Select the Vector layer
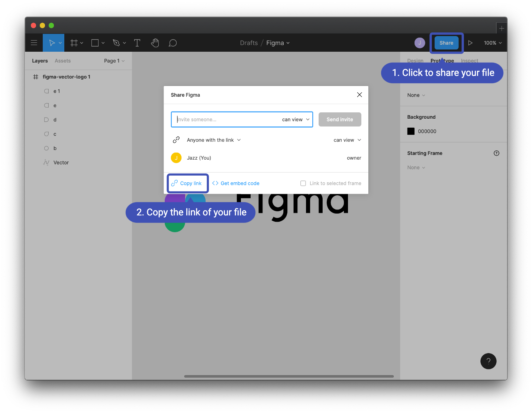 (x=78, y=163)
